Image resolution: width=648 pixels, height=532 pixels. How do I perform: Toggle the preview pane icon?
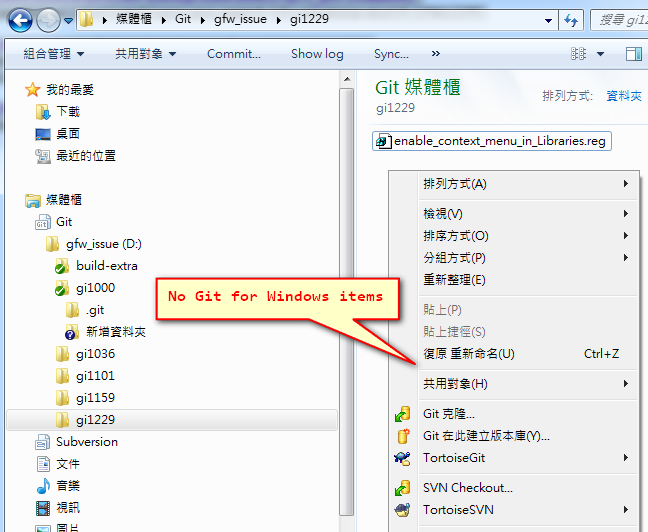pyautogui.click(x=634, y=54)
